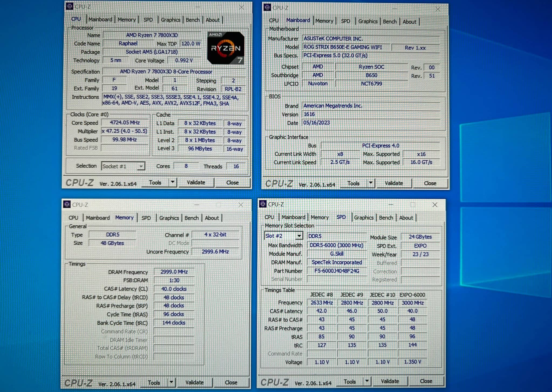Screen dimensions: 552x392
Task: Switch to CPU tab in the SPD window
Action: pyautogui.click(x=269, y=217)
